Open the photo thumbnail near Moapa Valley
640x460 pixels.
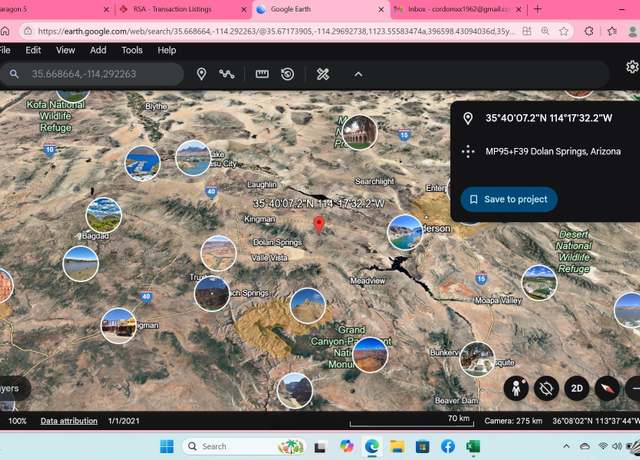[539, 282]
